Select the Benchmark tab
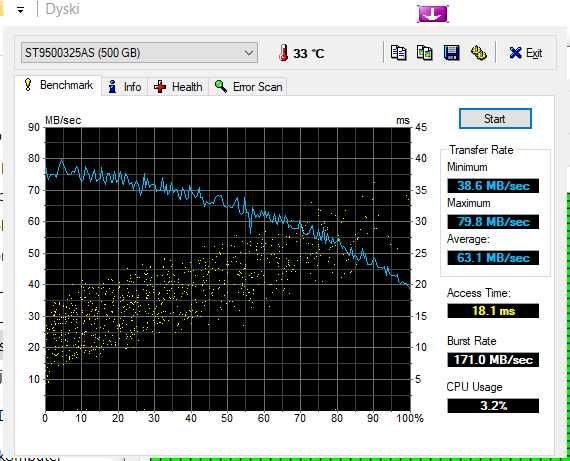The image size is (570, 461). click(58, 85)
